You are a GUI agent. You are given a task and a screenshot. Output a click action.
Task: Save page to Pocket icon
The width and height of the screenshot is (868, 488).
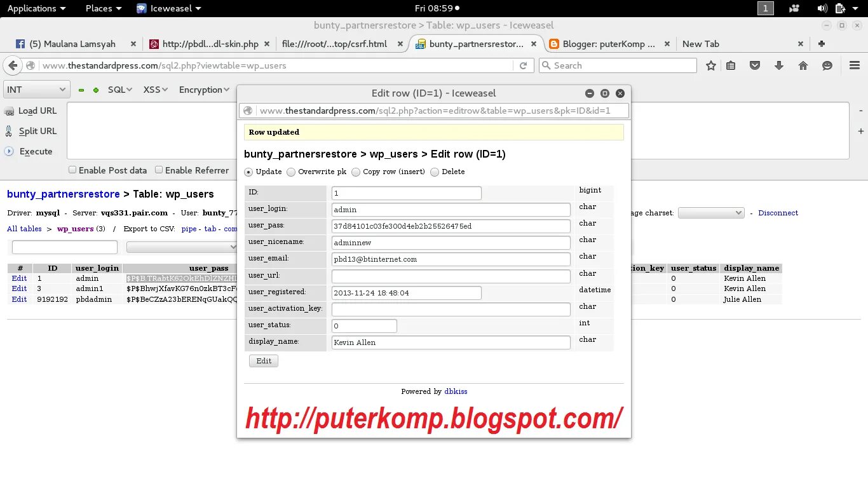click(755, 65)
